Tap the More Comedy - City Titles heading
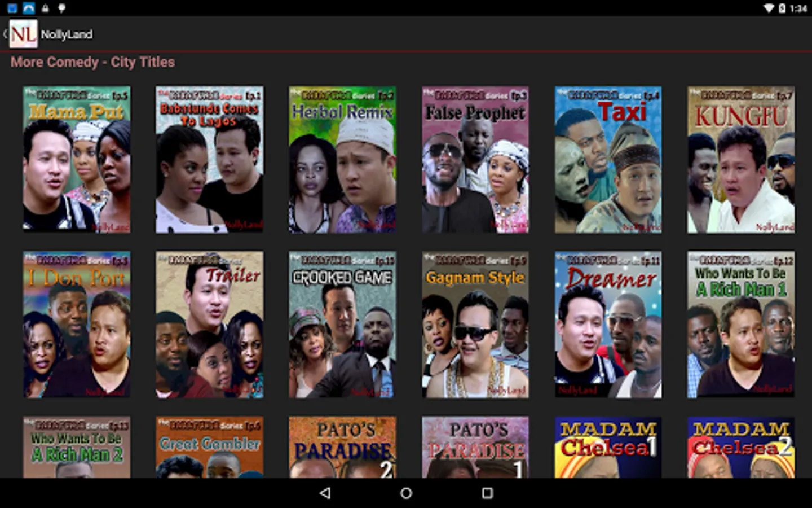 pos(92,62)
